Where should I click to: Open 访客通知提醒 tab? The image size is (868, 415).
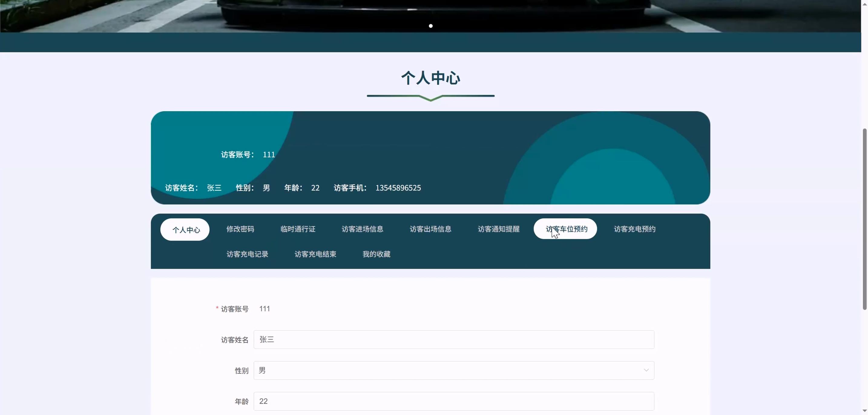pos(498,229)
